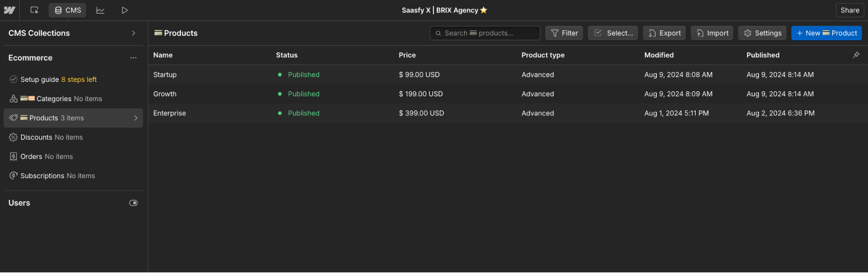
Task: Toggle the Users switch
Action: [x=133, y=203]
